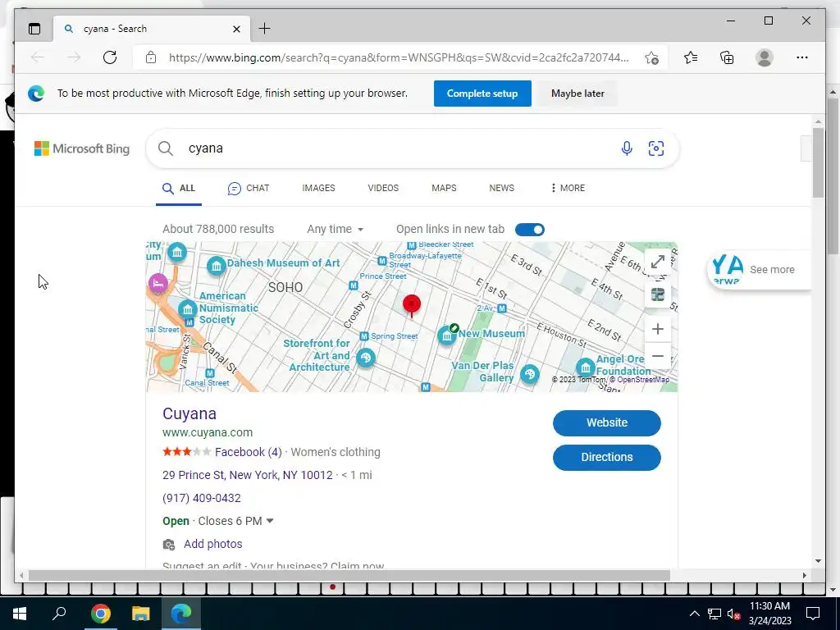Open a new tab with plus
This screenshot has width=840, height=630.
265,29
